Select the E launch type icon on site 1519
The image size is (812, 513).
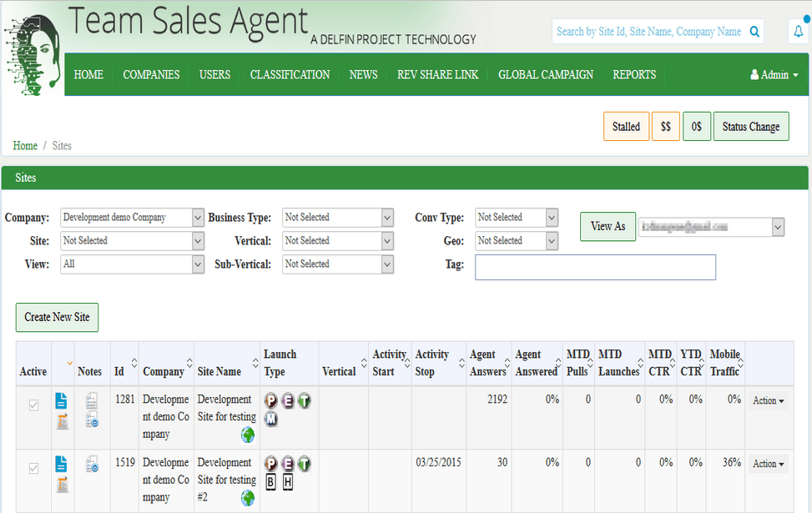pyautogui.click(x=287, y=464)
